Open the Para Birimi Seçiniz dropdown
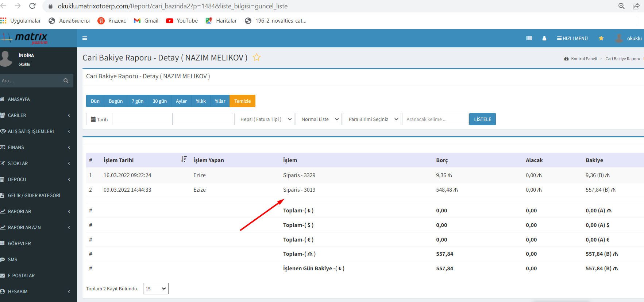 [x=371, y=119]
